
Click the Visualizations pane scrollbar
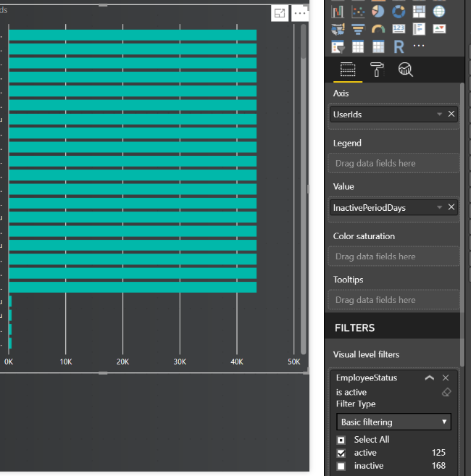pyautogui.click(x=462, y=225)
